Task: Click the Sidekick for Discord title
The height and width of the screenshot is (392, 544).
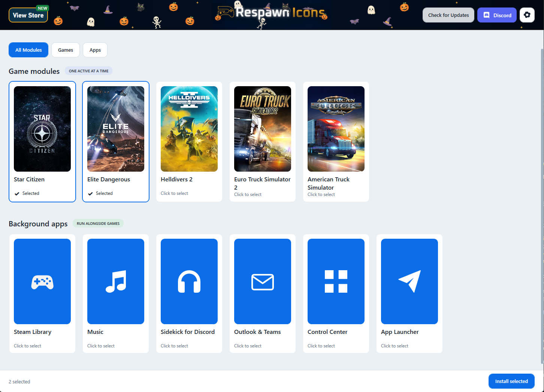Action: pos(188,332)
